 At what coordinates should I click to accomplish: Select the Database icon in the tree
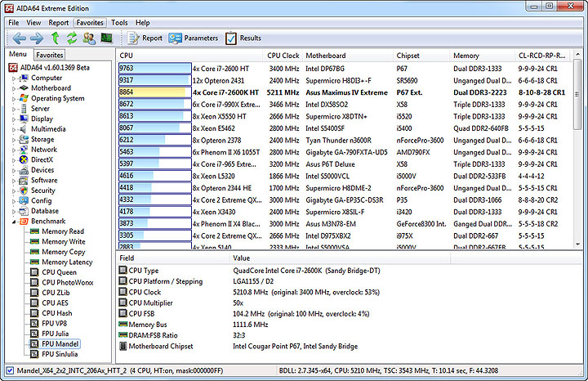(x=24, y=211)
